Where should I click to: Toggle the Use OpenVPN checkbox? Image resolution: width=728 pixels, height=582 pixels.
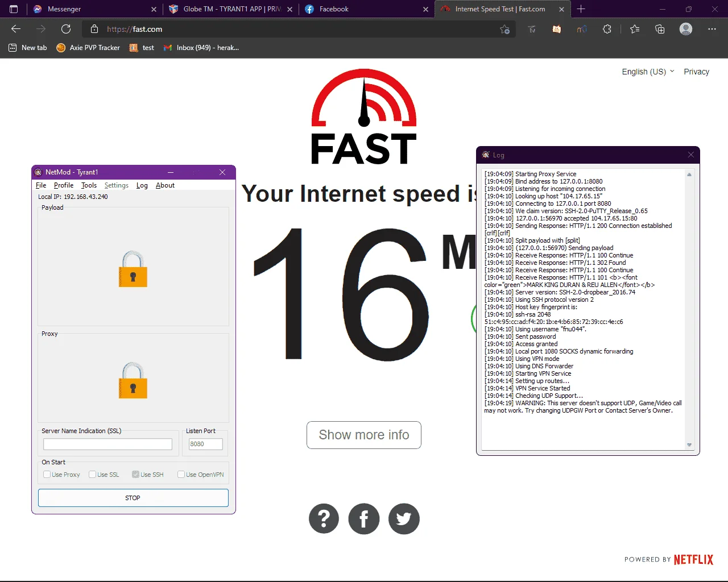pyautogui.click(x=181, y=475)
